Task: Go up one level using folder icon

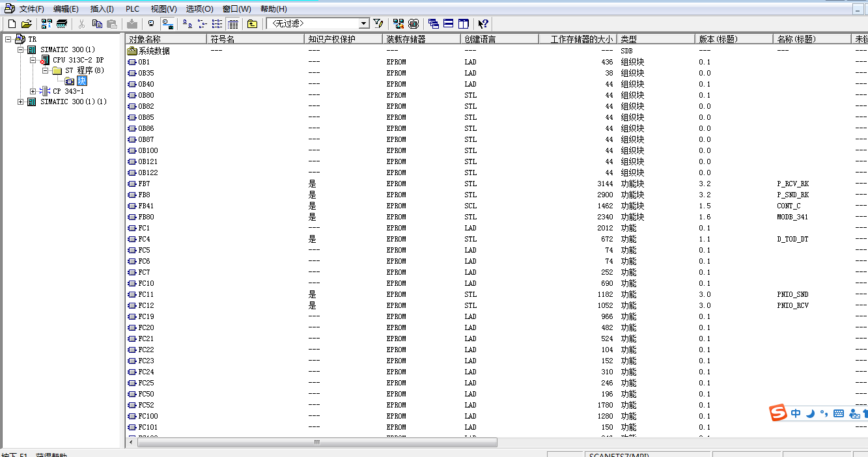Action: (252, 23)
